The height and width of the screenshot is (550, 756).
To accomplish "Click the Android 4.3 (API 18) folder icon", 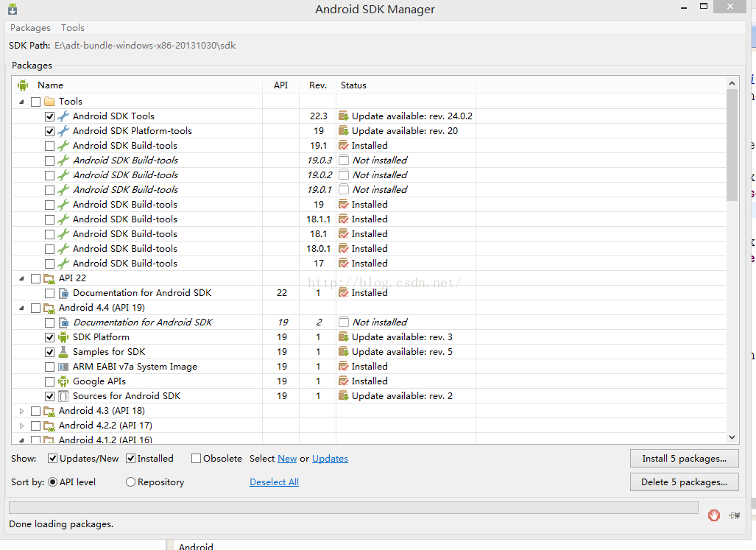I will point(49,411).
